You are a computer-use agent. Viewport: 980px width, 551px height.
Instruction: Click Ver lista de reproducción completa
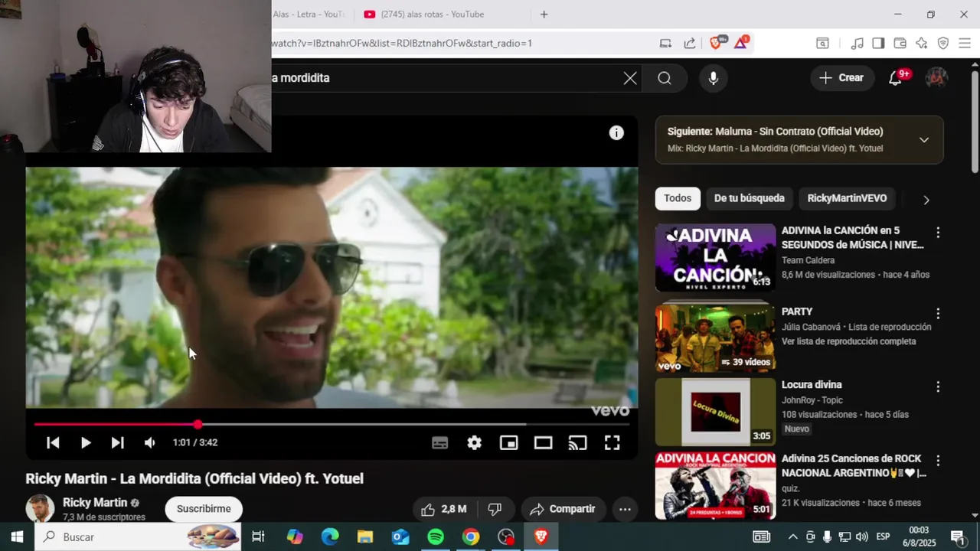[848, 341]
